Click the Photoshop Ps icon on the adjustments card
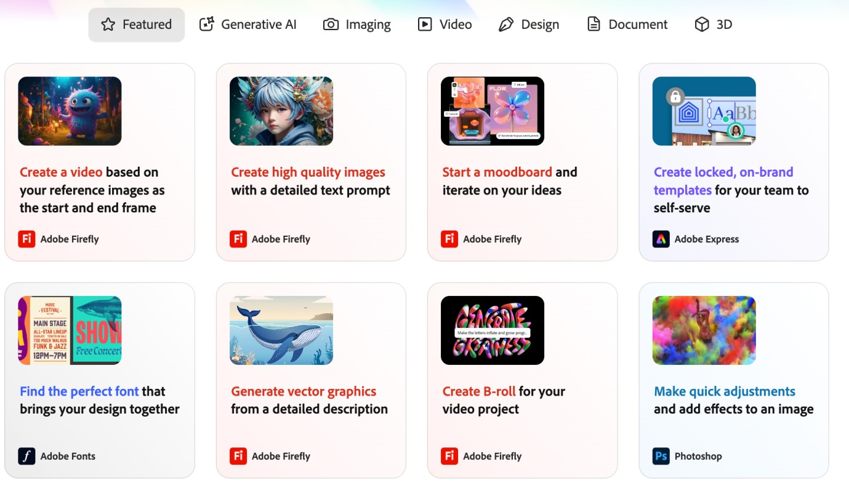This screenshot has width=849, height=504. pos(660,456)
